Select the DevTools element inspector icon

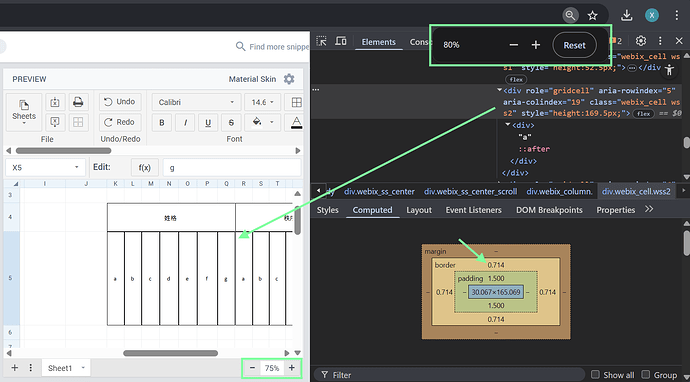pos(322,41)
